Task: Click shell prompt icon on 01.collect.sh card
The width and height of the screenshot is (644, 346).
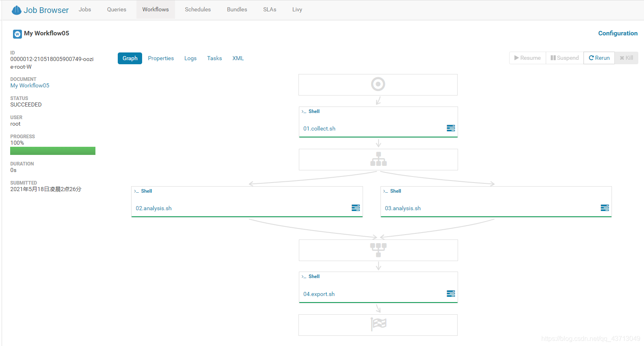Action: (x=304, y=111)
